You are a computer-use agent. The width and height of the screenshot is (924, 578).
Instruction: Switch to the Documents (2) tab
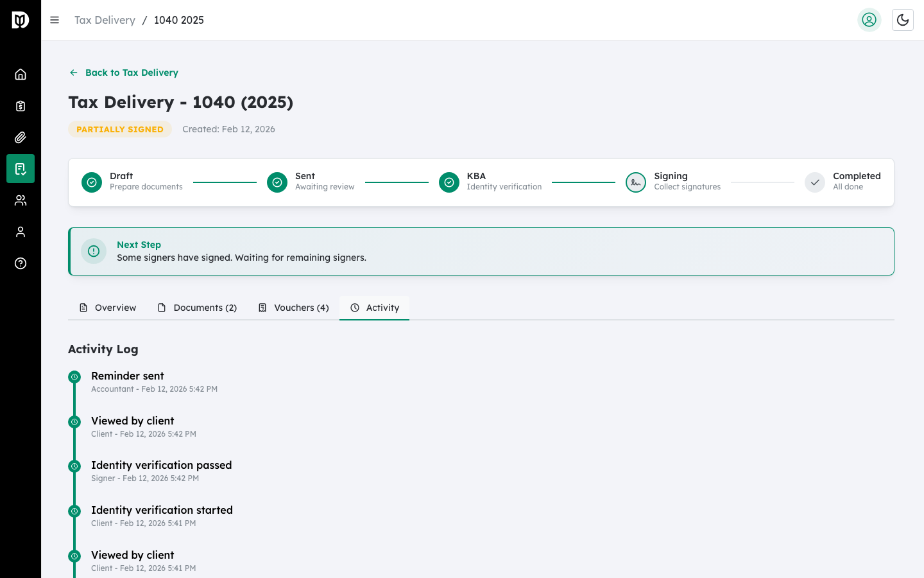pos(197,308)
